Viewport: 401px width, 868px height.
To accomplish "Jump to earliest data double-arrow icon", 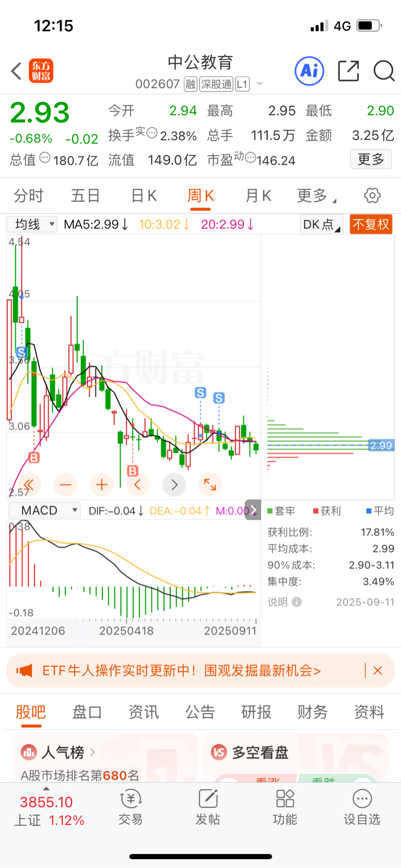I will 29,485.
